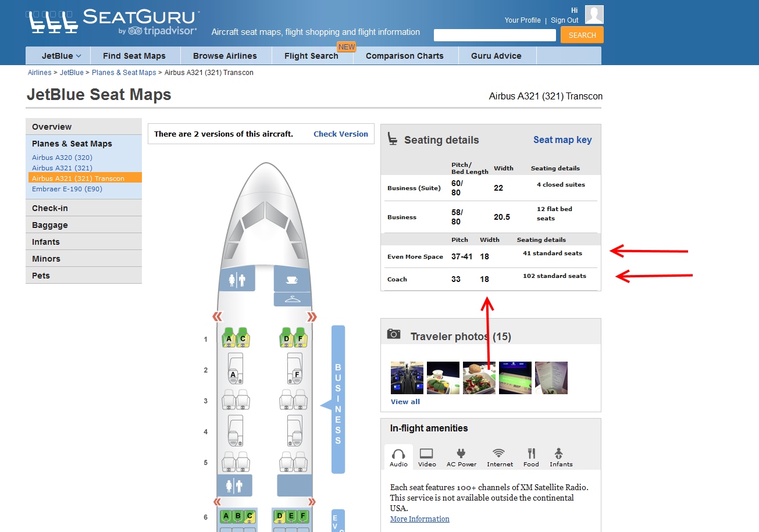Open the AC Power amenities tab

click(x=461, y=454)
